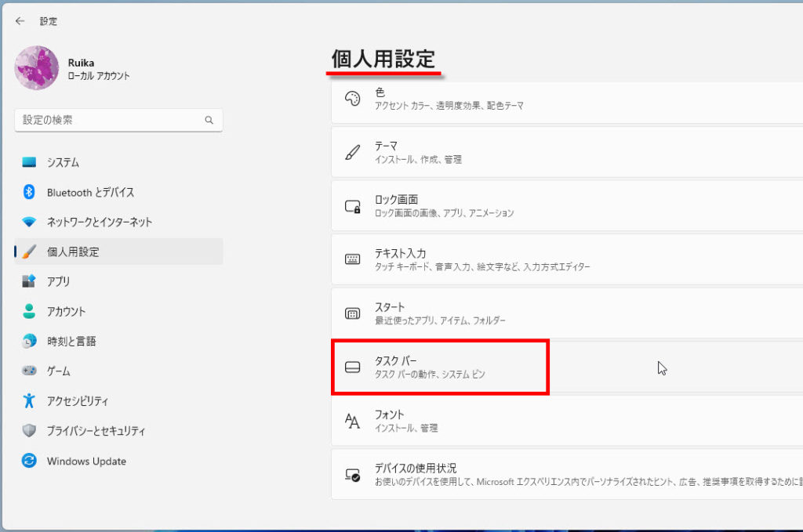
Task: Open Windows Update in sidebar
Action: [x=86, y=461]
